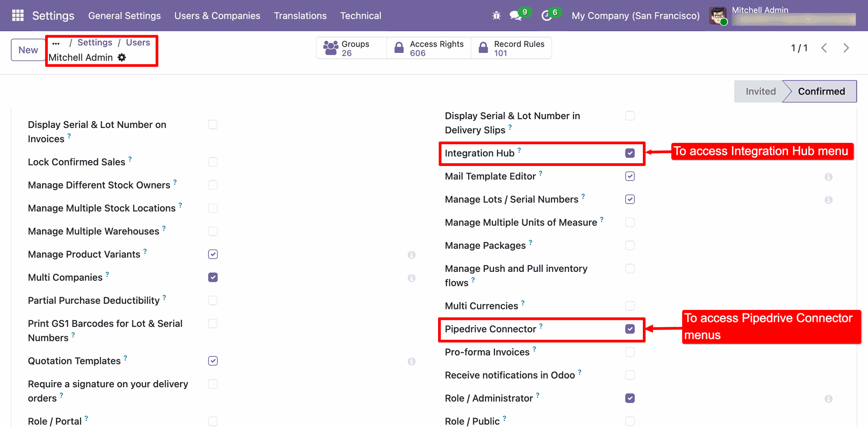This screenshot has height=427, width=868.
Task: Click help mark next to Manage Packages
Action: pos(530,242)
